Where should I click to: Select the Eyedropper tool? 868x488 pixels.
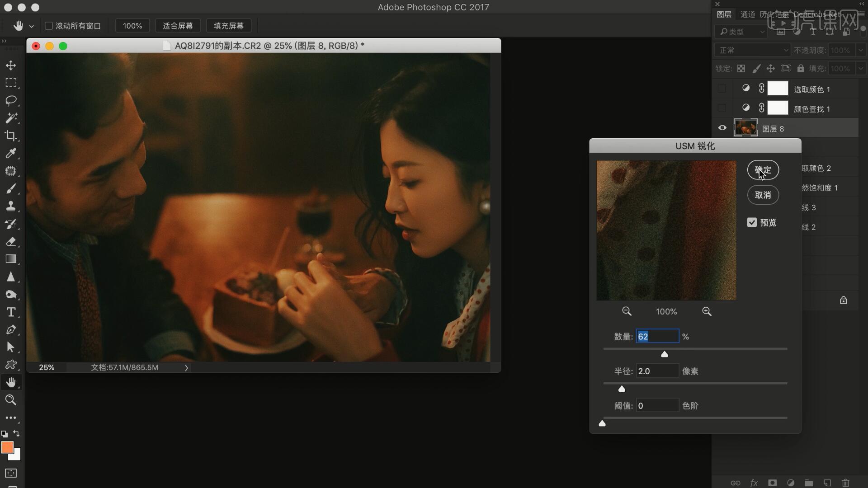coord(11,153)
